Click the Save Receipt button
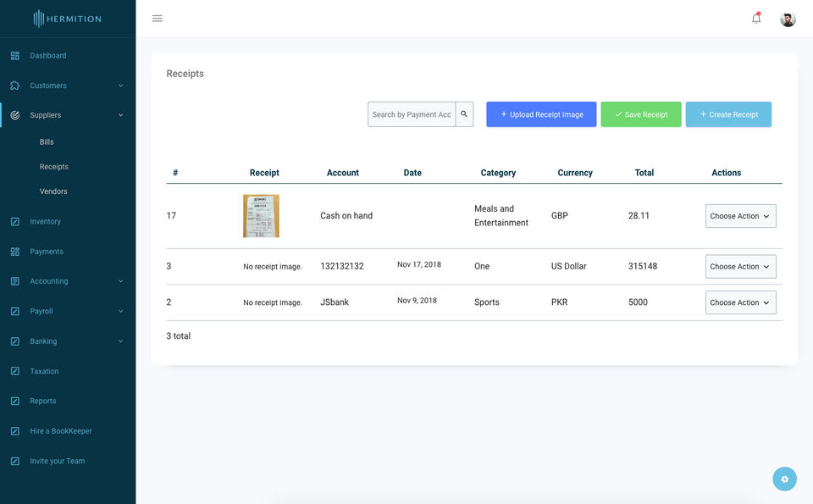The height and width of the screenshot is (504, 813). click(x=641, y=114)
